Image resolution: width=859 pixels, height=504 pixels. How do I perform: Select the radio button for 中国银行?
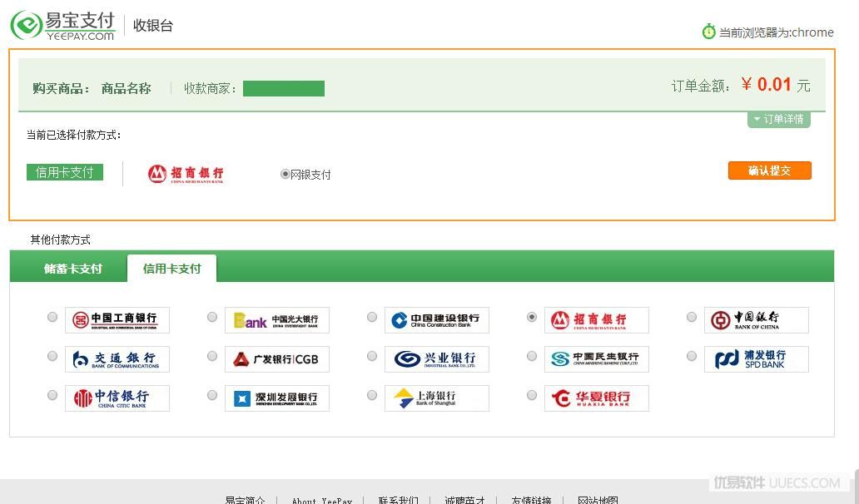tap(692, 317)
